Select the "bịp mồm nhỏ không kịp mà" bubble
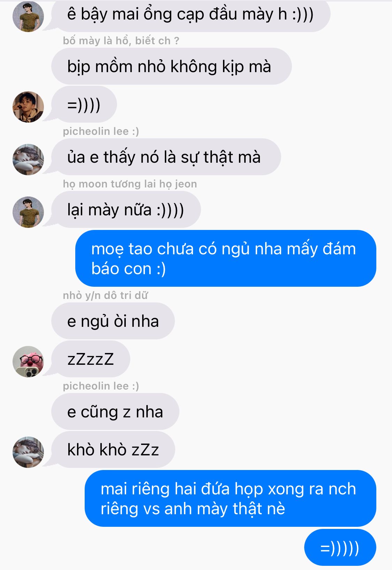The image size is (392, 570). [x=171, y=66]
